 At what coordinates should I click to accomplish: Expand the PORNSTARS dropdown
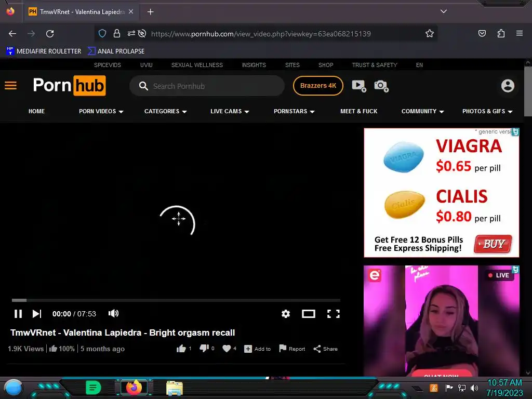pyautogui.click(x=294, y=111)
